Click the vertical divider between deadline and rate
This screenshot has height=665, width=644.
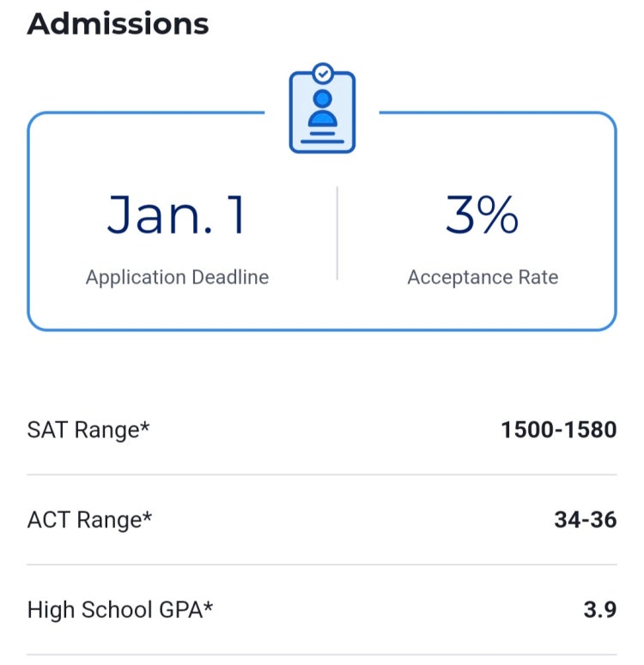pos(337,233)
